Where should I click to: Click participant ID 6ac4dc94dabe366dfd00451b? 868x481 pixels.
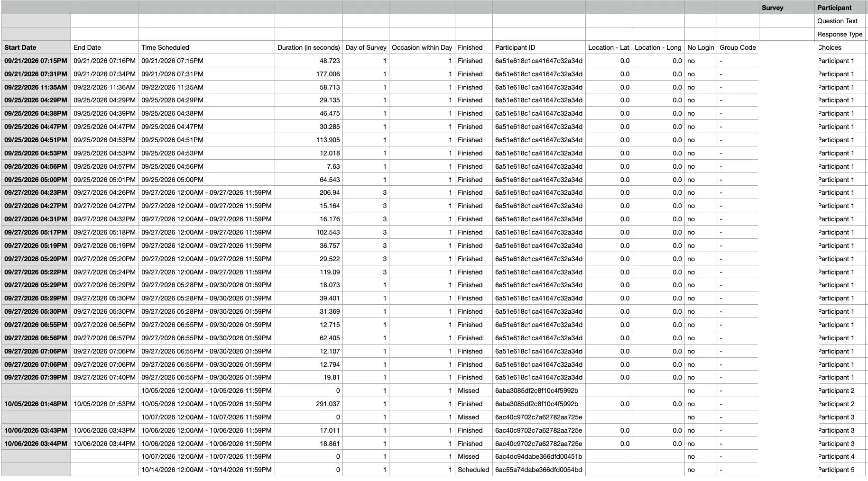tap(539, 456)
